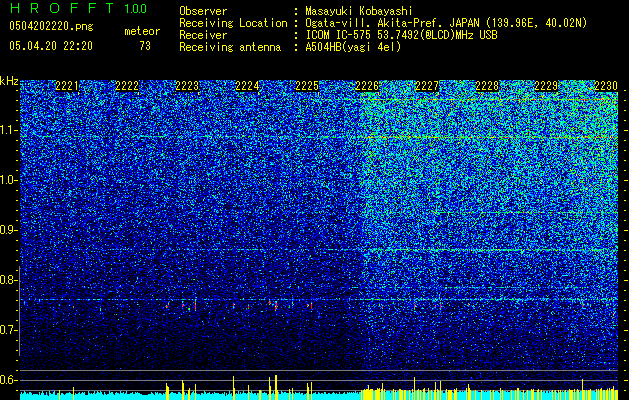Click the kHz axis unit label
This screenshot has width=629, height=400.
[9, 81]
